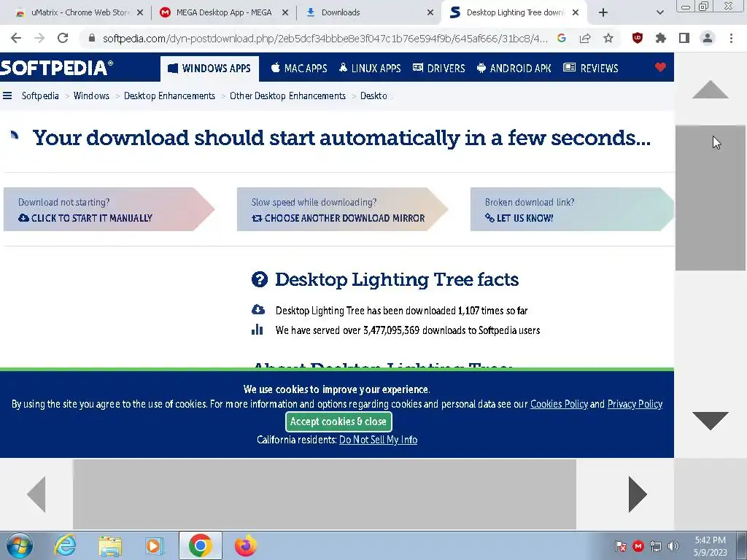The image size is (747, 560).
Task: Click the network tray icon
Action: [x=656, y=546]
